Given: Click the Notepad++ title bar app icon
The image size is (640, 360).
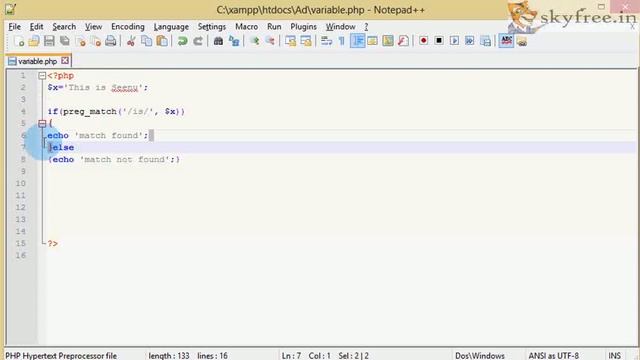Looking at the screenshot, I should click(10, 9).
